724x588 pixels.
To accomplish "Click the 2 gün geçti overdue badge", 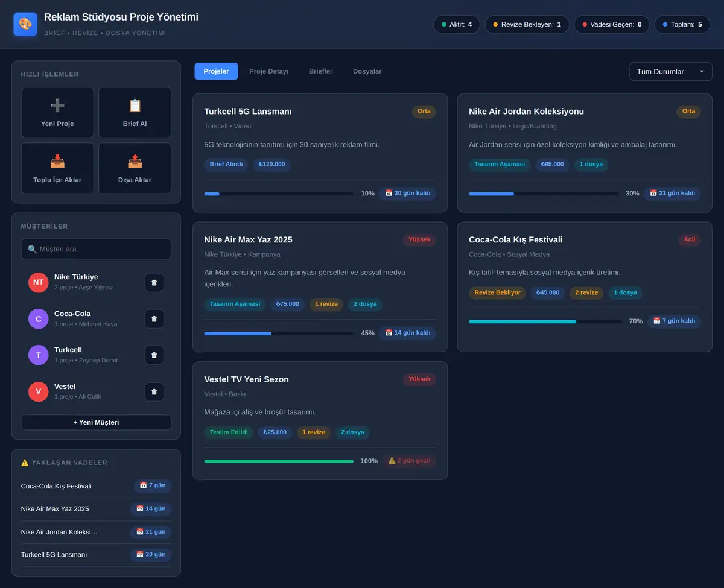I will point(409,461).
